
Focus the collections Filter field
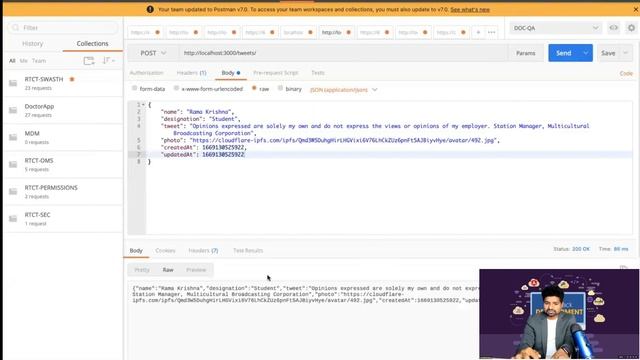pyautogui.click(x=63, y=27)
